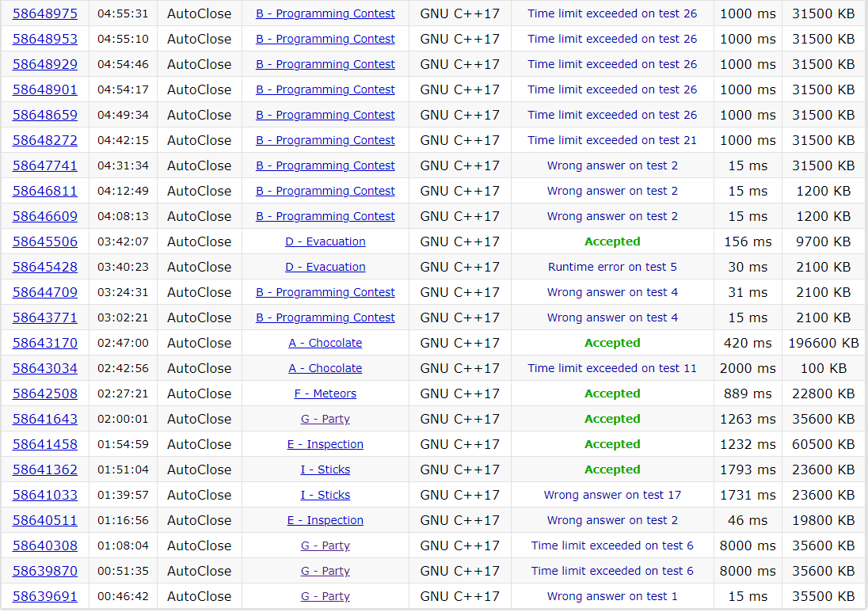Open submission 58643170
The image size is (868, 612).
point(45,343)
